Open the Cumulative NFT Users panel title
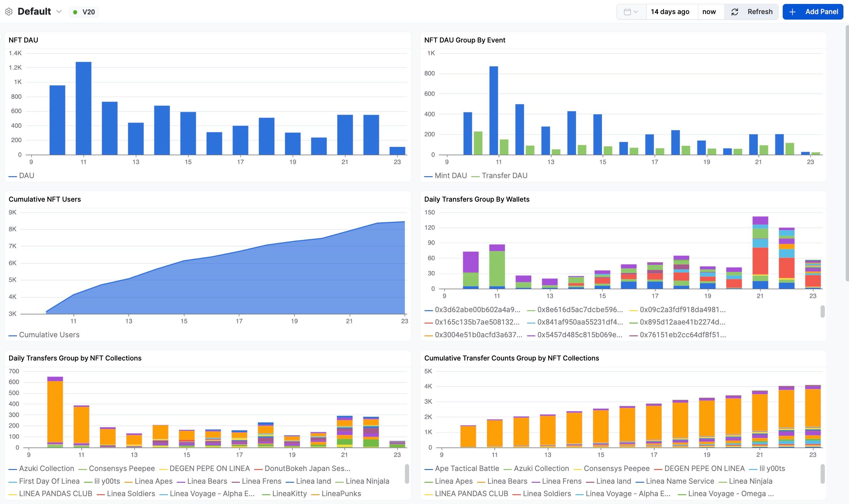 (x=45, y=199)
